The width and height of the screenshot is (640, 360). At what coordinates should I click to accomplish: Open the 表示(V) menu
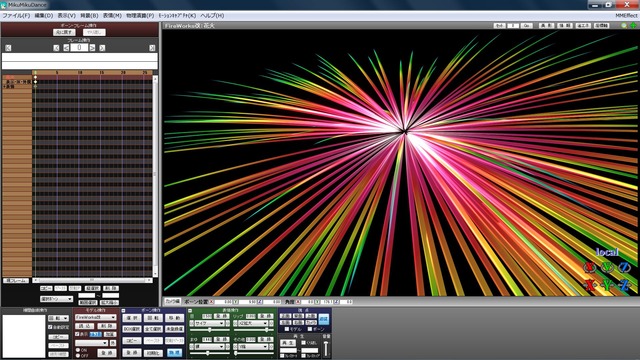[x=66, y=16]
